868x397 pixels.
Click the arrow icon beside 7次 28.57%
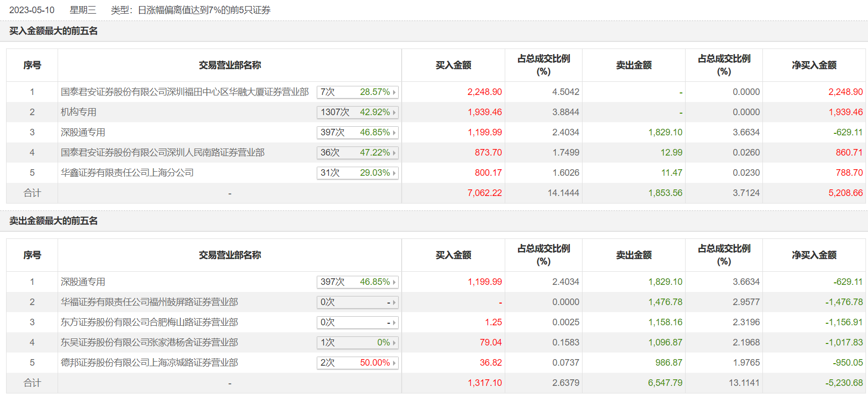(x=394, y=92)
